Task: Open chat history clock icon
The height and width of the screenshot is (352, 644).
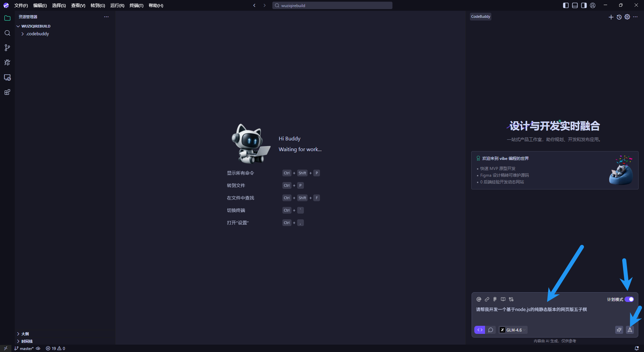Action: point(619,17)
